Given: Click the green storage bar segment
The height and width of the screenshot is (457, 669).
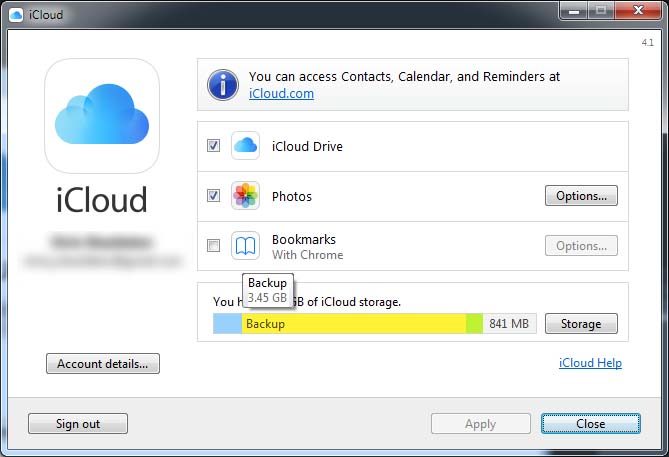Looking at the screenshot, I should click(x=474, y=323).
